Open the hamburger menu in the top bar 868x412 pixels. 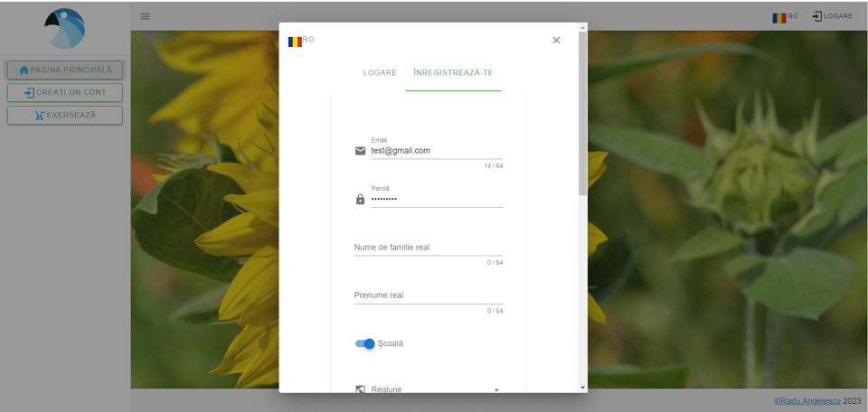(x=146, y=16)
